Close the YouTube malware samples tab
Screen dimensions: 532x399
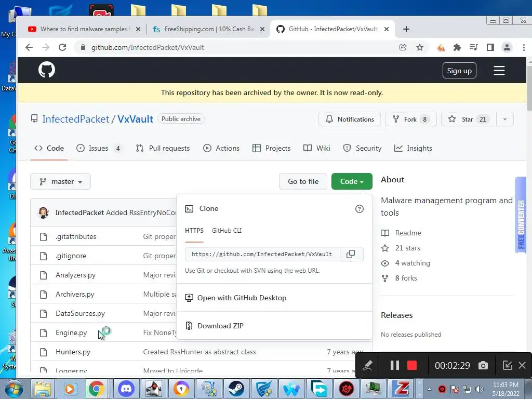click(x=138, y=29)
